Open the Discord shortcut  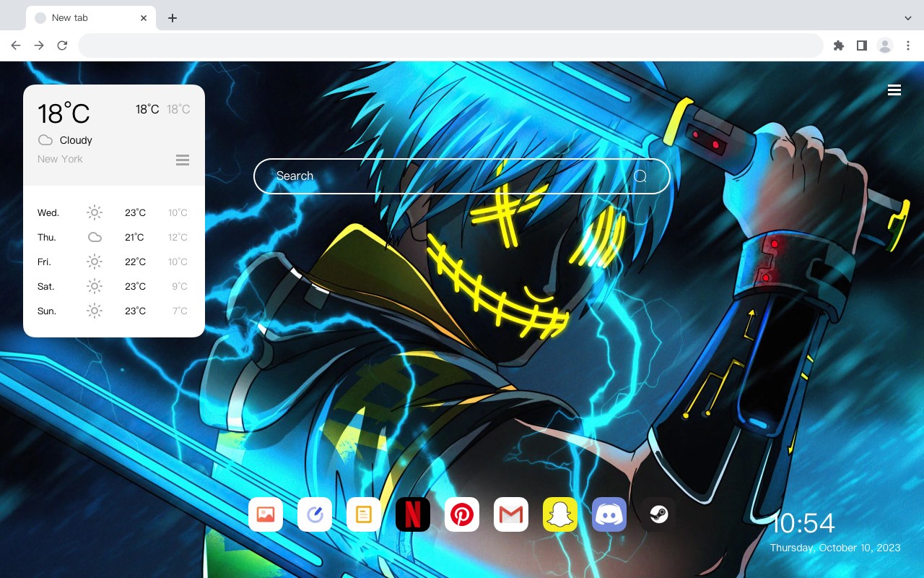point(609,514)
